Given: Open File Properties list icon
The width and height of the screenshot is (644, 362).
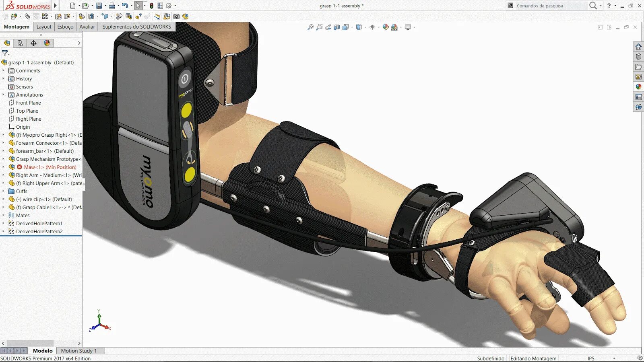Looking at the screenshot, I should 160,6.
